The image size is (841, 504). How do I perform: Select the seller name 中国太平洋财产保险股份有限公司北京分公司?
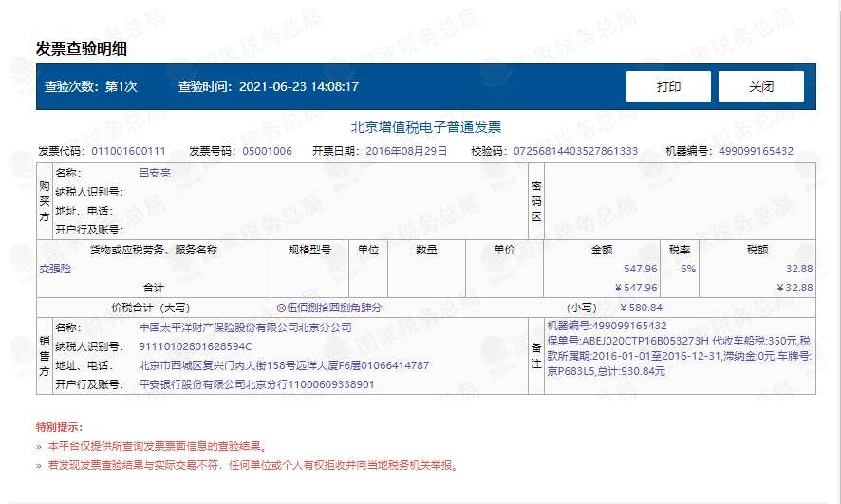pyautogui.click(x=245, y=327)
